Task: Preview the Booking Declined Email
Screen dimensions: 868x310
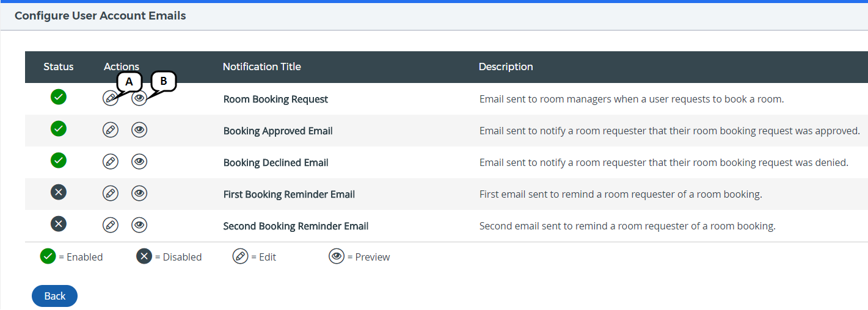Action: click(139, 162)
